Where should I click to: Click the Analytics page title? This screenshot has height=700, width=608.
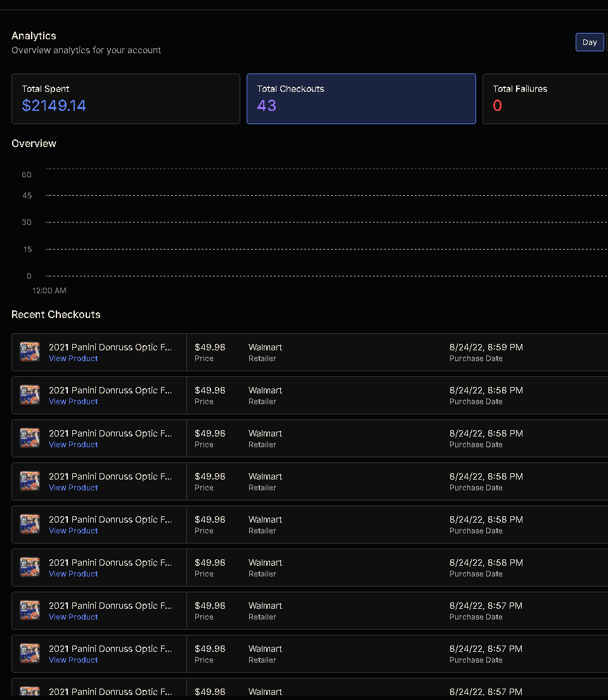(34, 35)
